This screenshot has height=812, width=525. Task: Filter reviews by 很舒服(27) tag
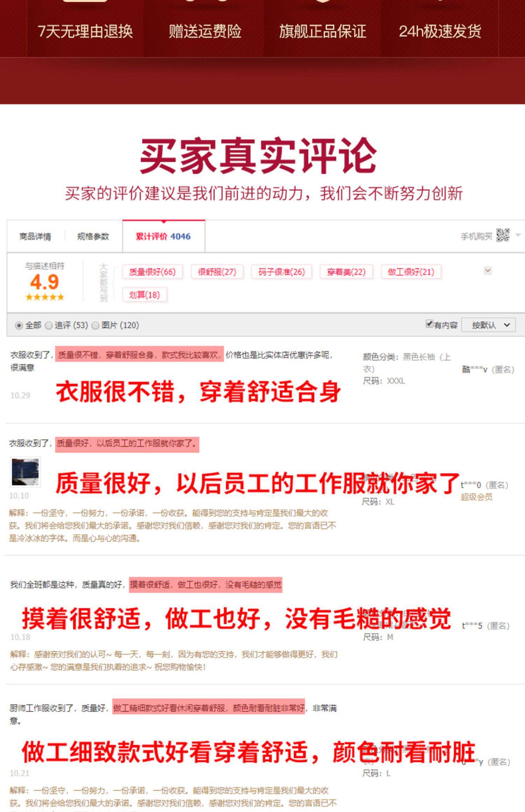pyautogui.click(x=217, y=272)
